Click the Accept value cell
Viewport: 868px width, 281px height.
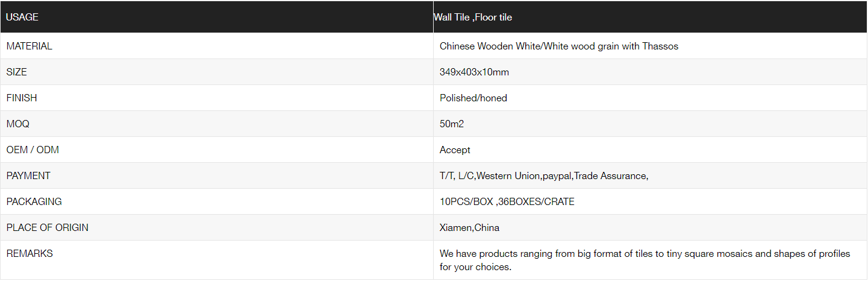tap(455, 150)
